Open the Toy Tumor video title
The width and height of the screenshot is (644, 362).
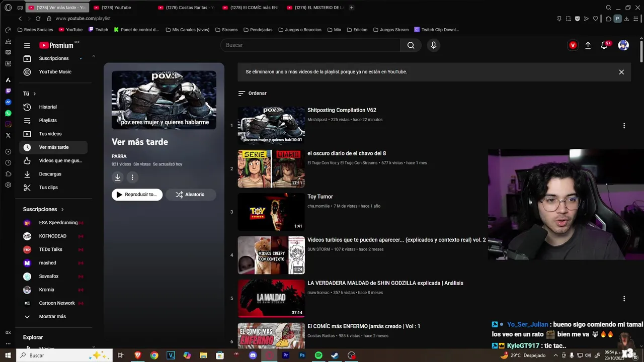[x=320, y=197]
